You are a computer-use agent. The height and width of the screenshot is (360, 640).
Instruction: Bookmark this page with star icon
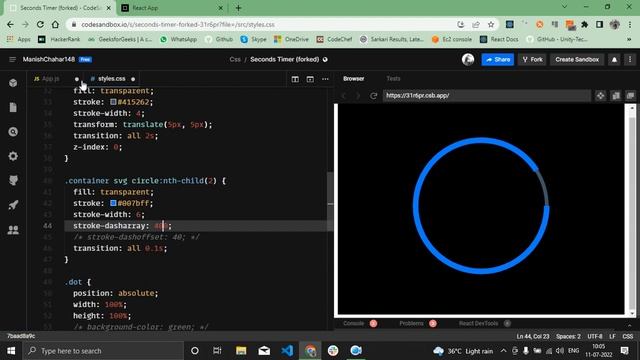[x=491, y=24]
